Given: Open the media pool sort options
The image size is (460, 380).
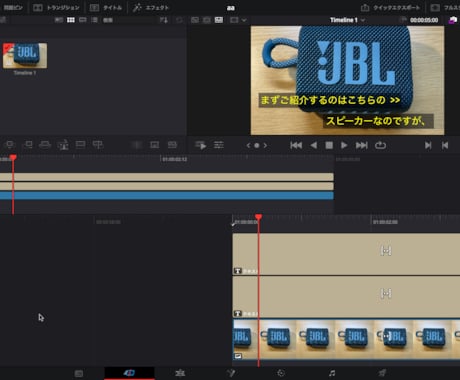Looking at the screenshot, I should tap(164, 20).
